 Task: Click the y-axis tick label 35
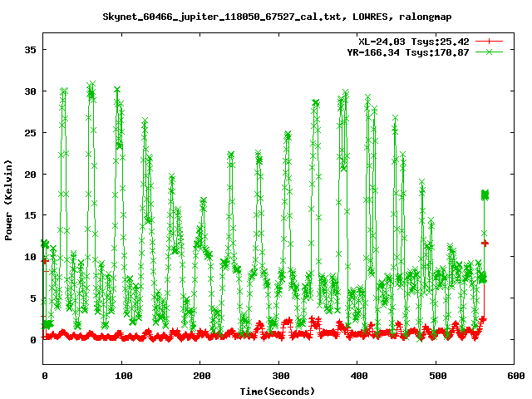pos(30,50)
